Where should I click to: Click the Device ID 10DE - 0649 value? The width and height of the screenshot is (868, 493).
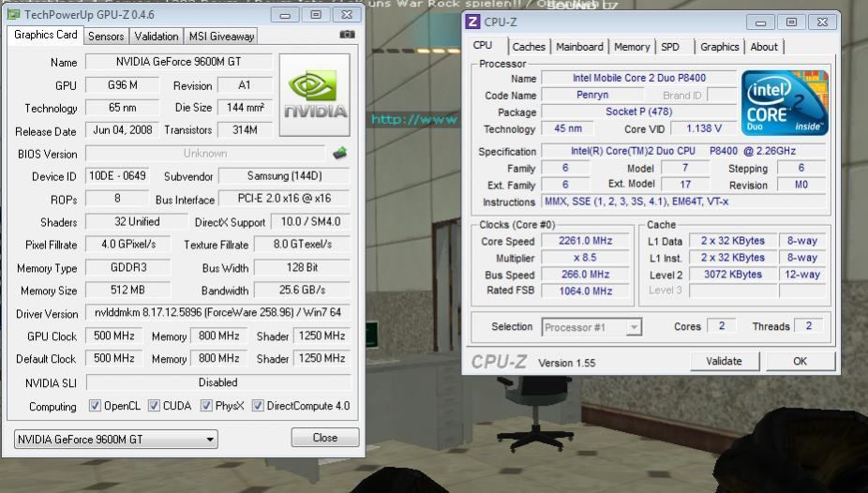click(x=117, y=176)
